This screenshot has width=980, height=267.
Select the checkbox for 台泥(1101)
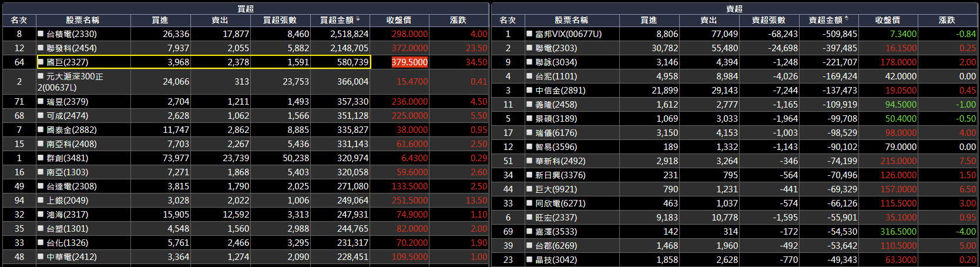point(529,76)
